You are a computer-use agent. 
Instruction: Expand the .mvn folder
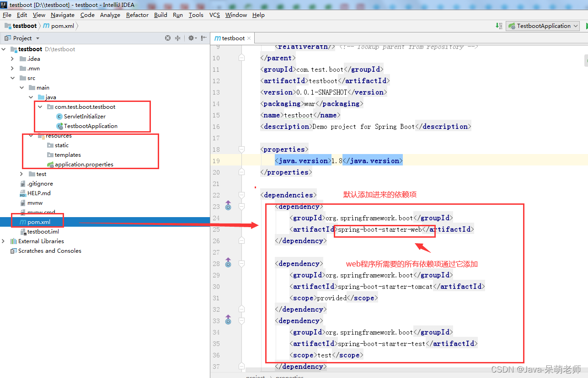pyautogui.click(x=13, y=69)
